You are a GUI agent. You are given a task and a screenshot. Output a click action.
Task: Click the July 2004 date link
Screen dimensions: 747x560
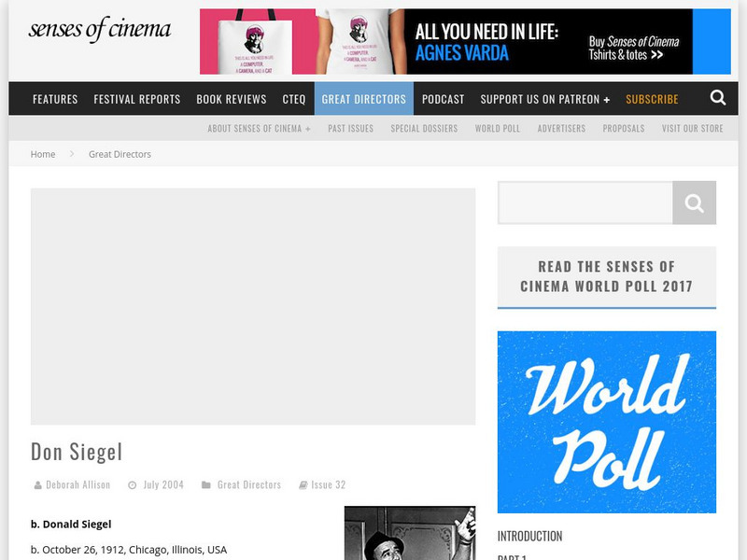tap(163, 485)
